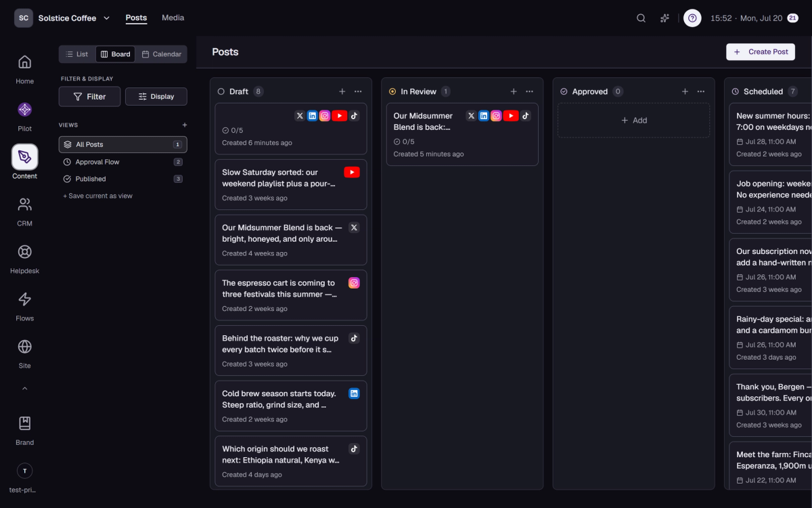
Task: Click TikTok icon on Which origin card
Action: (354, 448)
